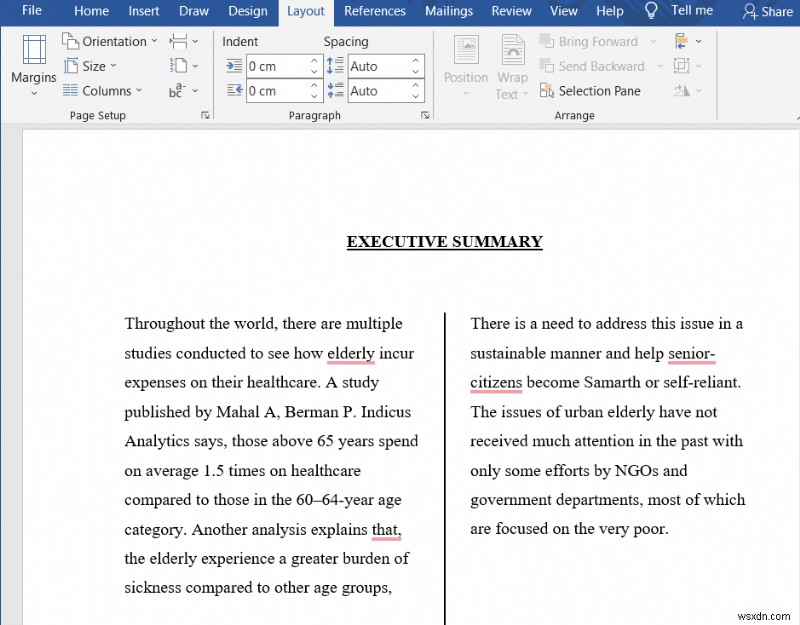Expand the Orientation dropdown
Image resolution: width=800 pixels, height=625 pixels.
(x=110, y=41)
